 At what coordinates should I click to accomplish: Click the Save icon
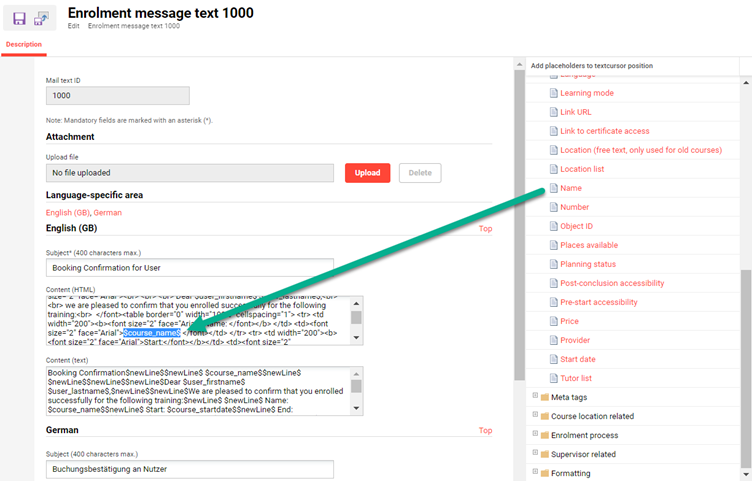[19, 18]
